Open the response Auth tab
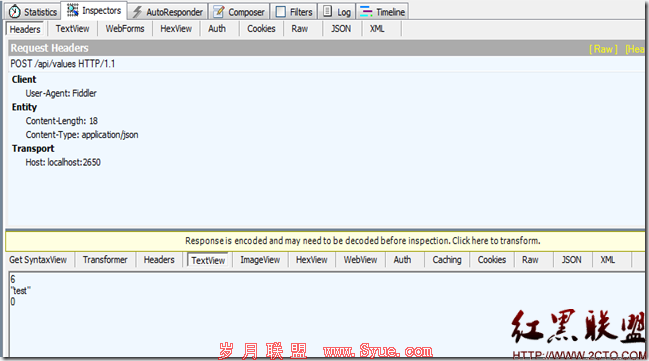 tap(402, 260)
